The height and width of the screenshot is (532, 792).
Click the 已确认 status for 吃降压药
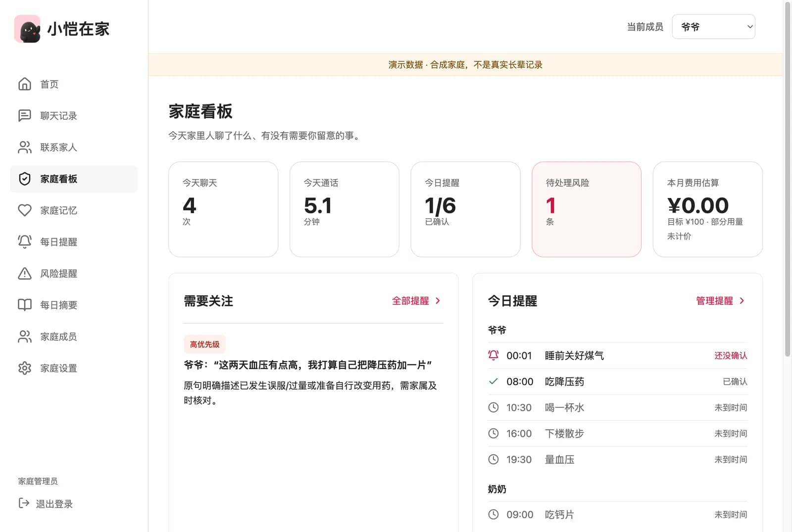tap(735, 382)
